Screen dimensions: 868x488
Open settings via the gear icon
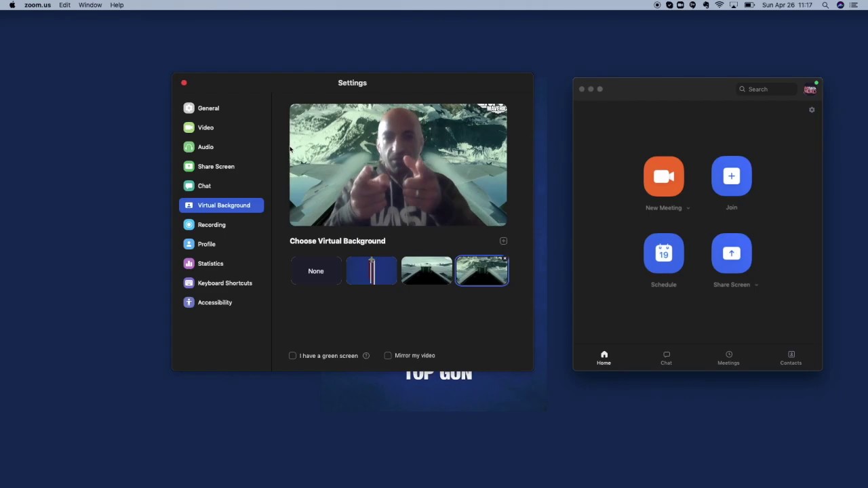(x=812, y=110)
